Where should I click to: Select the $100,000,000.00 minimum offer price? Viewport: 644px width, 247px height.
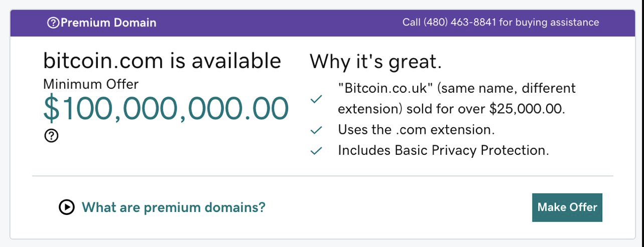click(x=166, y=109)
